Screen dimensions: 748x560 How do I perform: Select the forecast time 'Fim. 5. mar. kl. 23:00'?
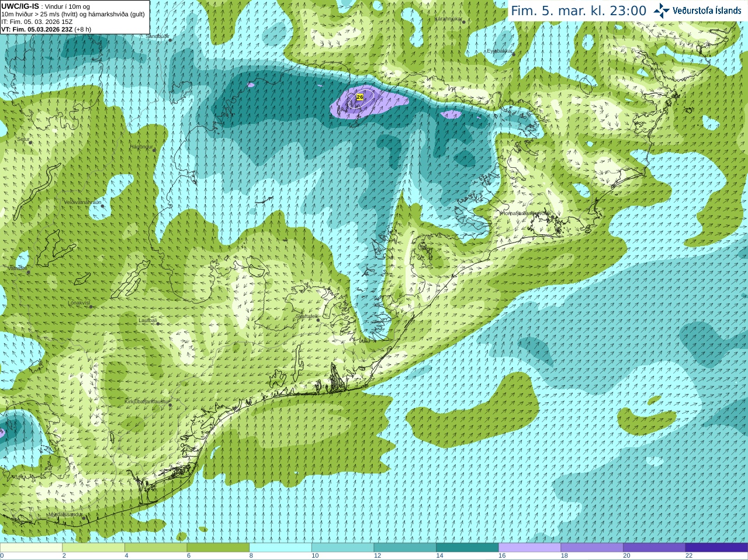click(579, 11)
